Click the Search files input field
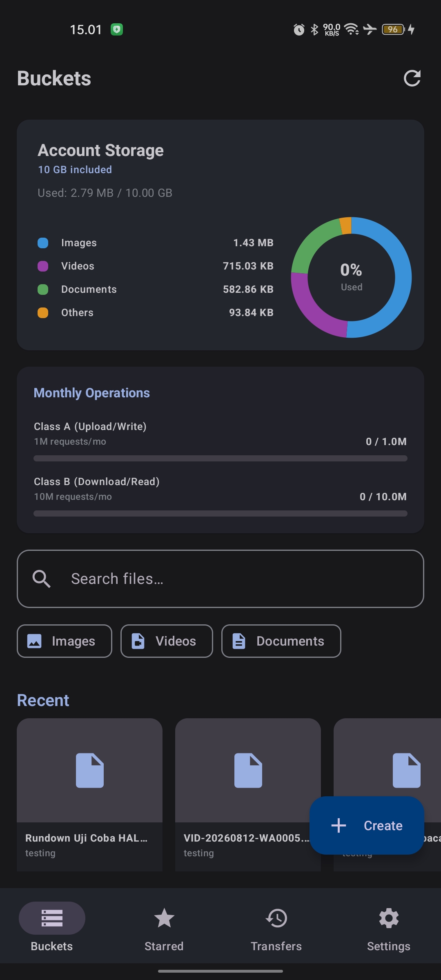This screenshot has width=441, height=980. [x=220, y=579]
